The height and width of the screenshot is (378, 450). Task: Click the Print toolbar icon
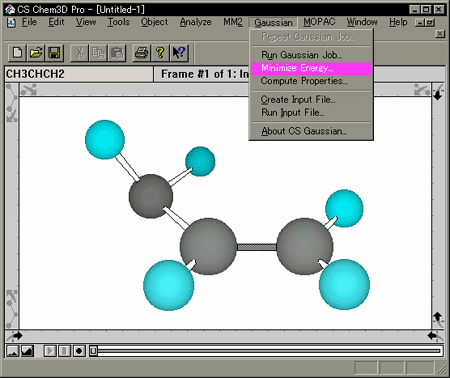point(142,53)
